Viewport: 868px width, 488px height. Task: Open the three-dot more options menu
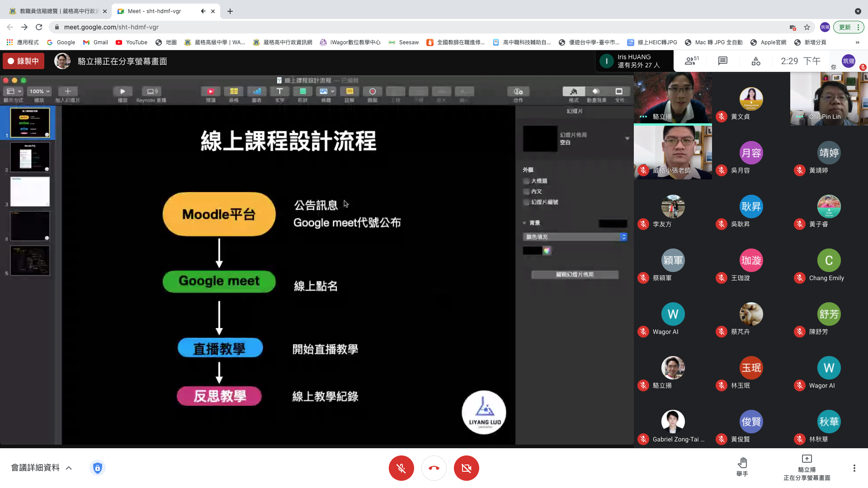(x=854, y=468)
